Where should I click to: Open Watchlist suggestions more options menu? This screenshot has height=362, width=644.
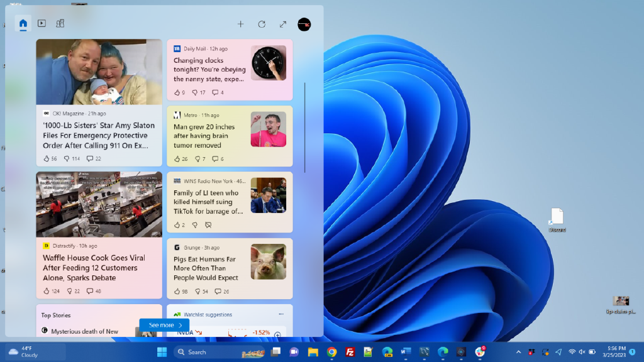[281, 314]
